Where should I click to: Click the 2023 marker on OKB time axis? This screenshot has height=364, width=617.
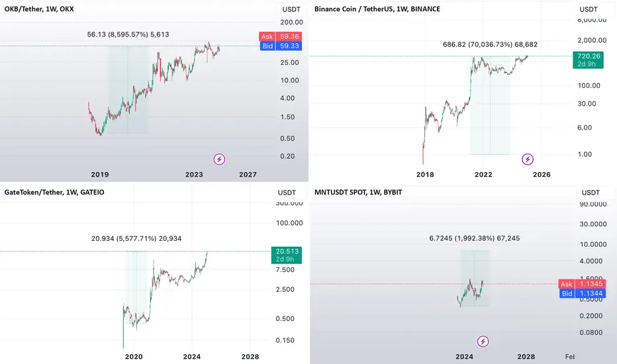194,174
